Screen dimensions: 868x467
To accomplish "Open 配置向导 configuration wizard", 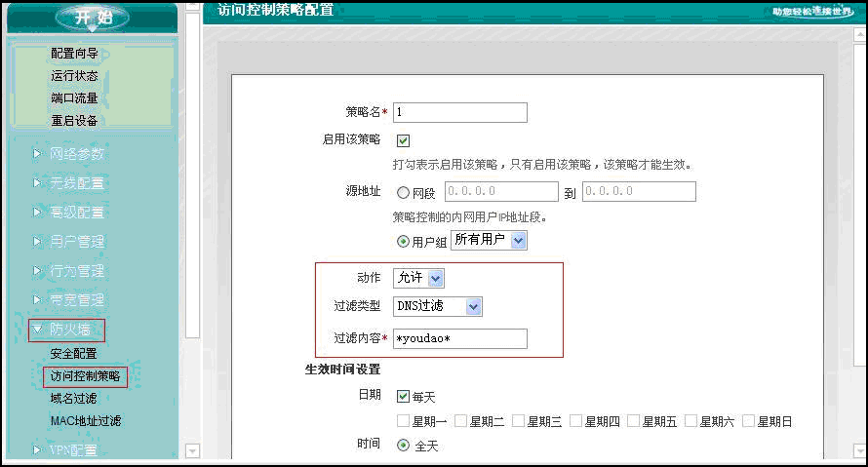I will click(74, 54).
